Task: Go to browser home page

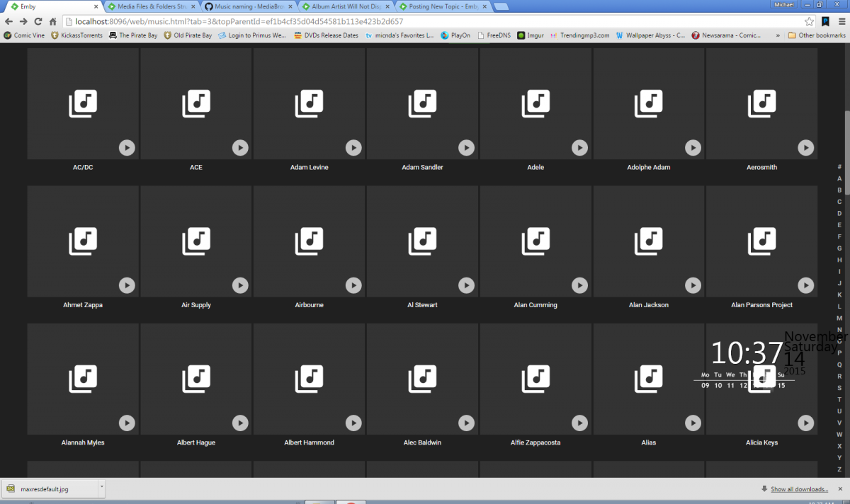Action: point(52,21)
